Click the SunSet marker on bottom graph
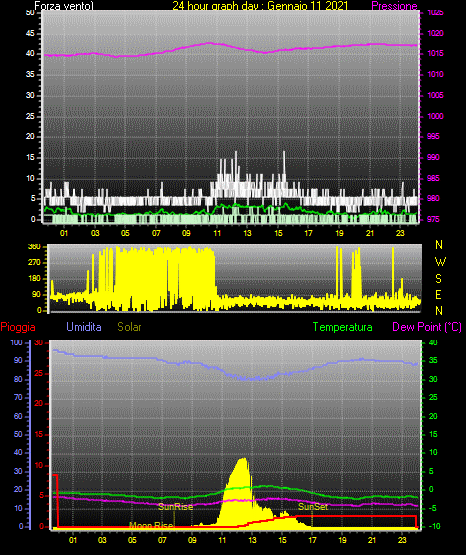The height and width of the screenshot is (555, 466). (313, 507)
